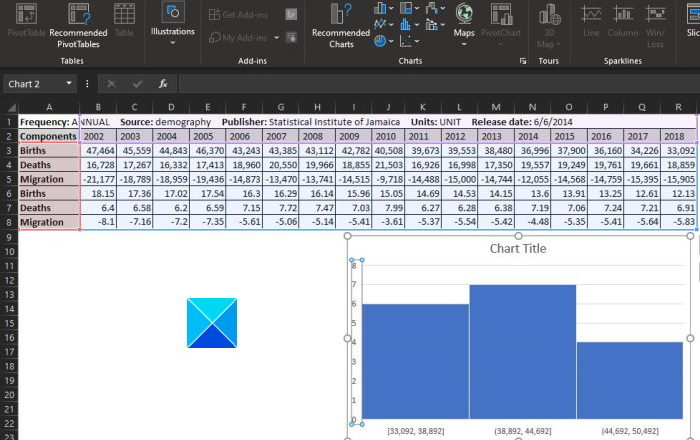Image resolution: width=700 pixels, height=440 pixels.
Task: Select cell with Migration value -21,177
Action: coord(98,179)
